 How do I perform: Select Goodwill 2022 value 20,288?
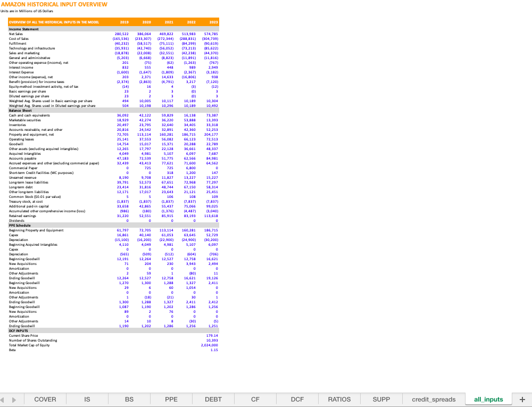click(x=190, y=144)
